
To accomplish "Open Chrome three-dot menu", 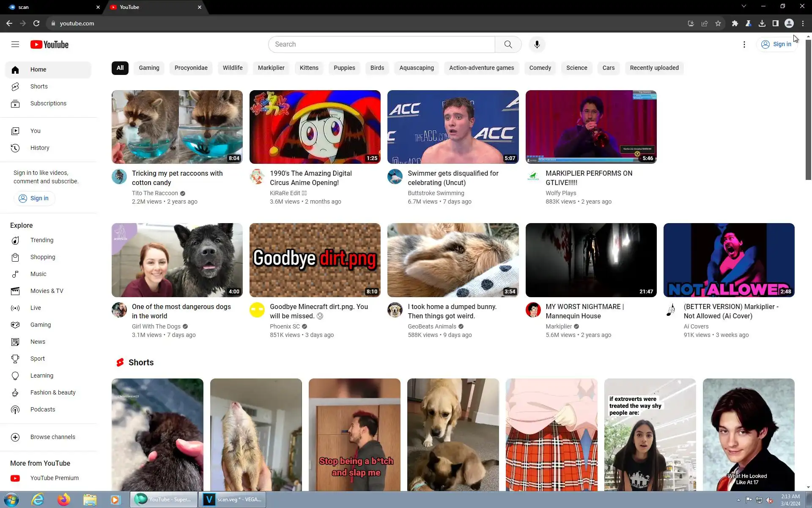I will pyautogui.click(x=803, y=23).
